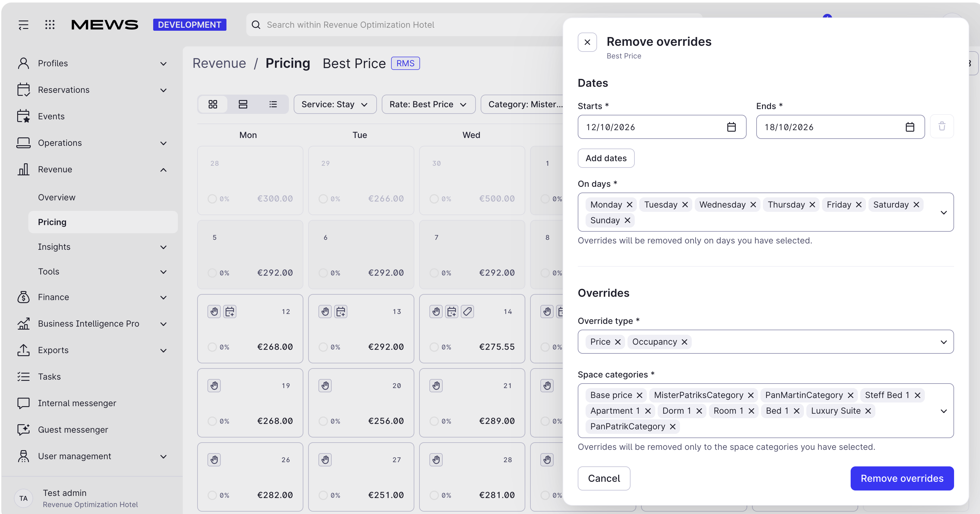Viewport: 980px width, 514px height.
Task: Select the radio circle on day 28 Wednesday
Action: click(434, 495)
